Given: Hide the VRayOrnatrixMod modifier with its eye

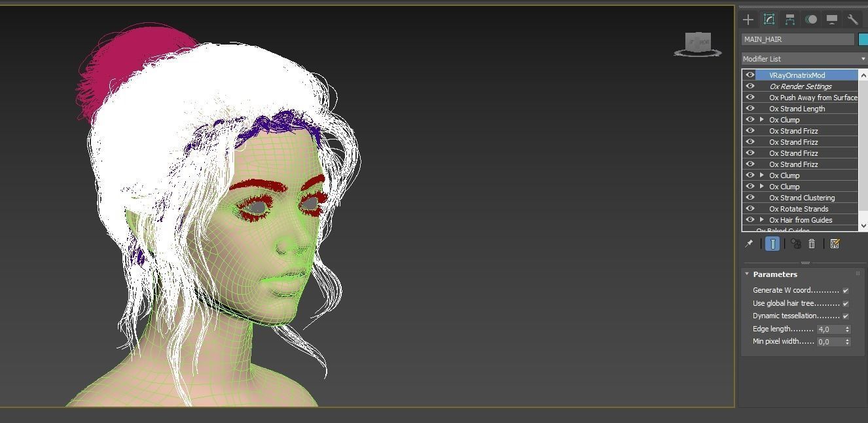Looking at the screenshot, I should click(750, 75).
